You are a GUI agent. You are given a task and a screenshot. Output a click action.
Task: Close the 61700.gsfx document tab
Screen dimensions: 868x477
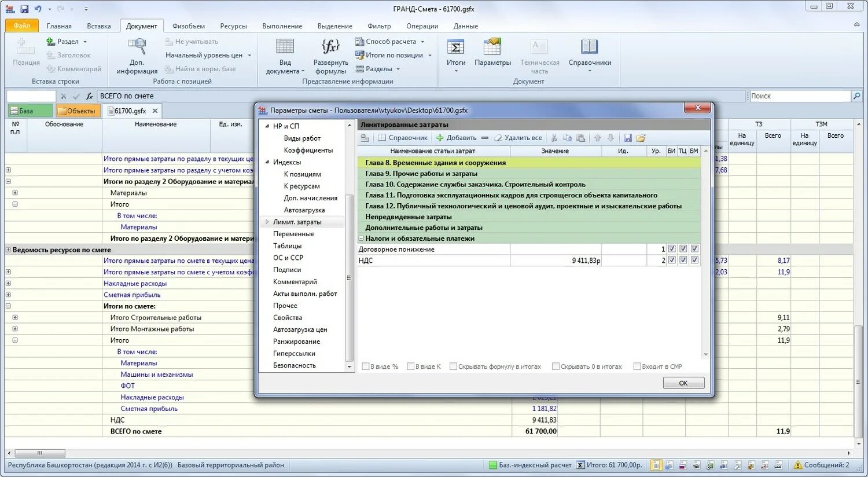(155, 111)
